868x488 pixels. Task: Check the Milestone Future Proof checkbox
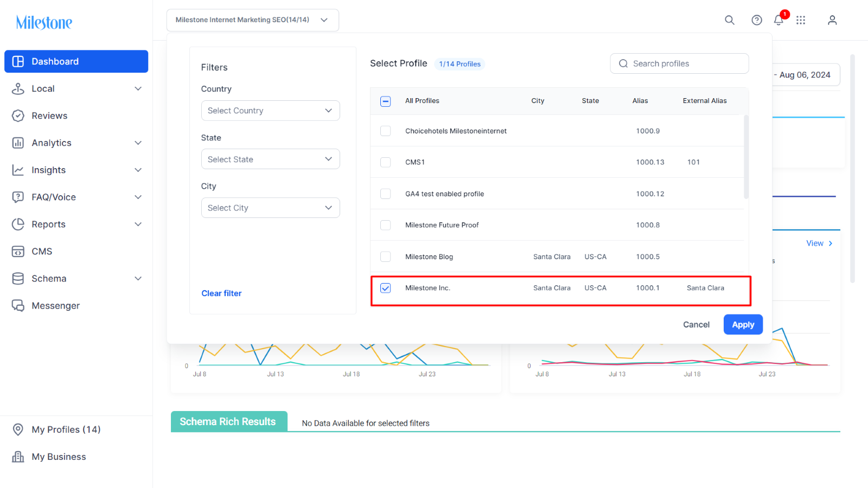coord(386,225)
